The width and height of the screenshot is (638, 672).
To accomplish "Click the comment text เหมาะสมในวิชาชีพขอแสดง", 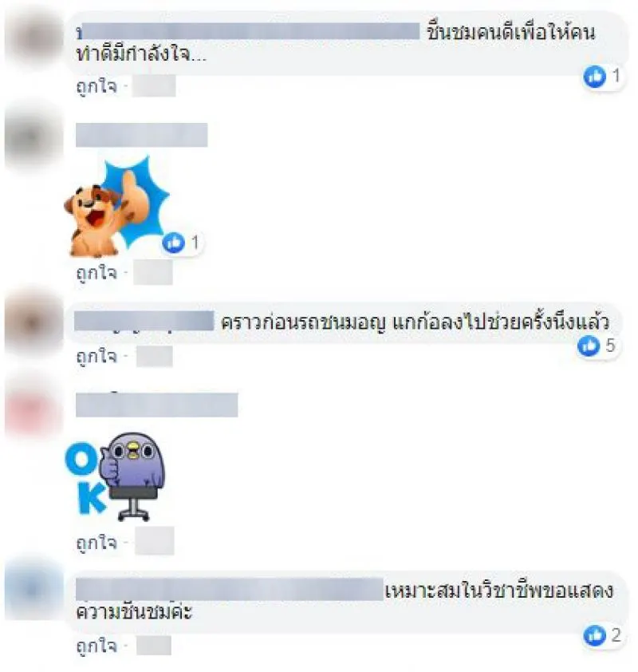I will [x=499, y=591].
